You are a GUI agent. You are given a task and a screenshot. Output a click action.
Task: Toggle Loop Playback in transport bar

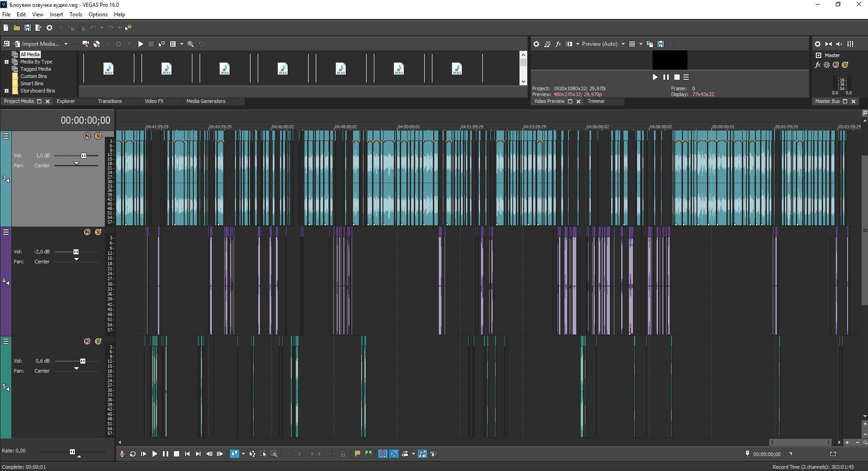[x=132, y=454]
